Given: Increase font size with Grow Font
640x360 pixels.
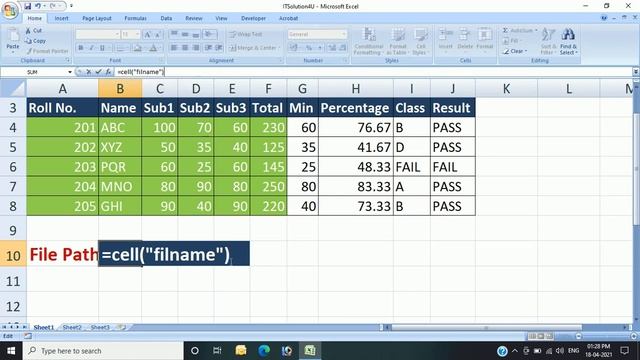Looking at the screenshot, I should [x=148, y=35].
